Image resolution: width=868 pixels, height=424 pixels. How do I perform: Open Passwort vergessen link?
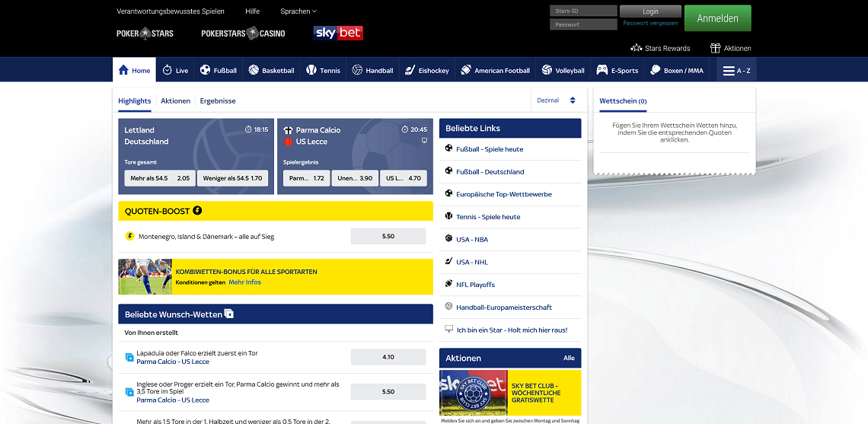click(650, 24)
